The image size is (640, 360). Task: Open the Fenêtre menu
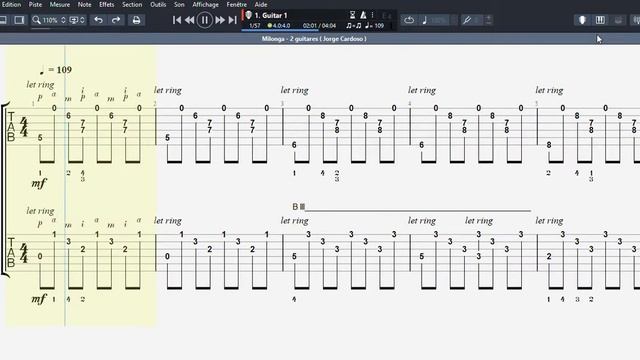tap(236, 4)
